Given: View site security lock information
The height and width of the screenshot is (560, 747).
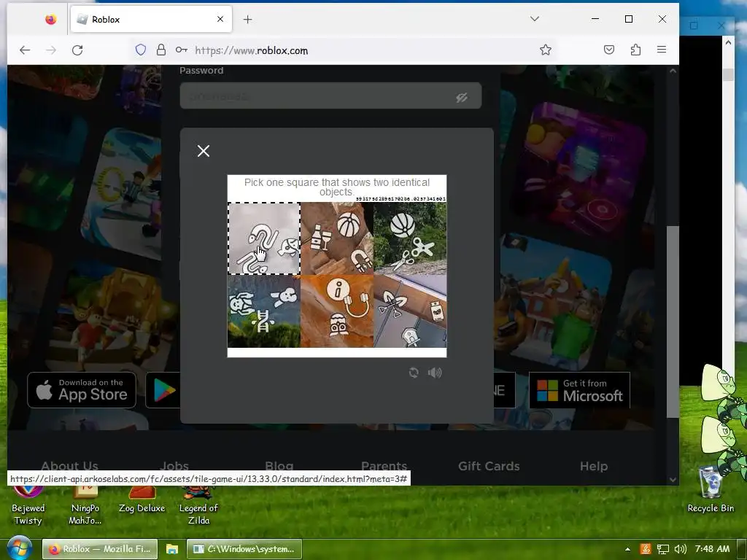Looking at the screenshot, I should pyautogui.click(x=161, y=50).
